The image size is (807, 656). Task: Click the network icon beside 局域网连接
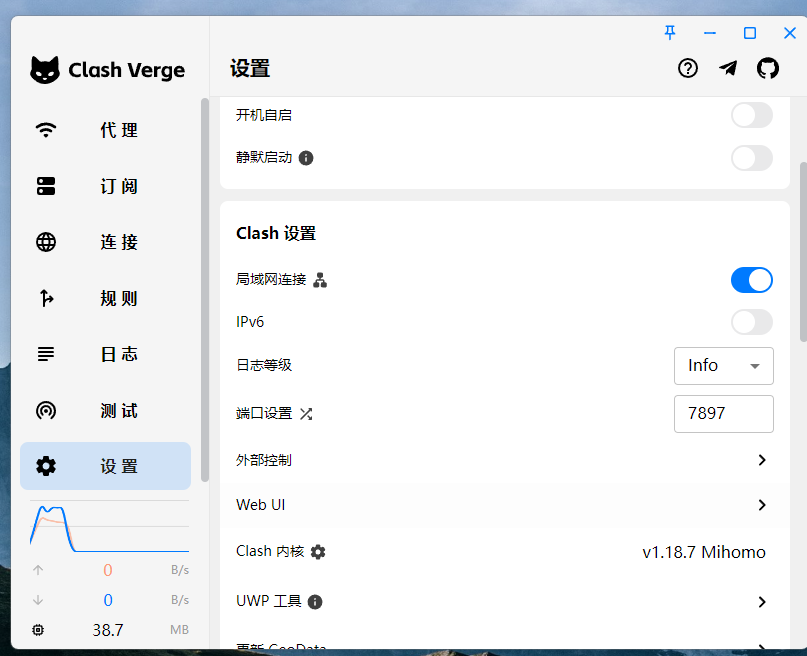pos(320,280)
